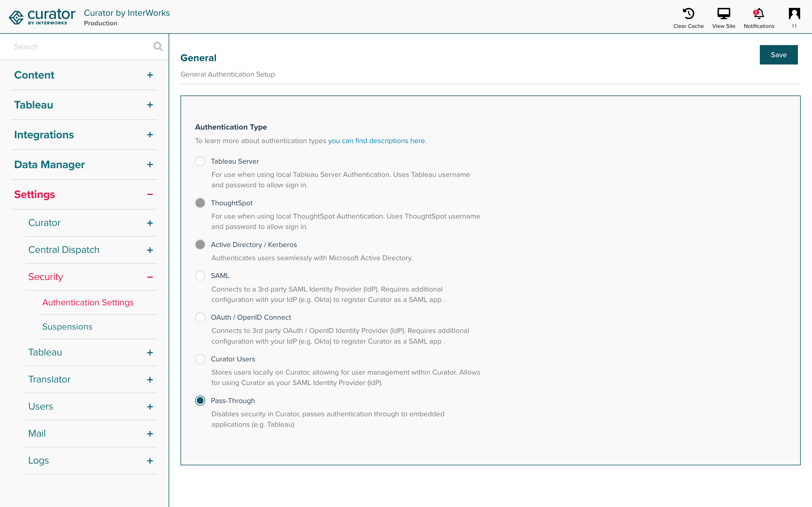Expand Content section plus icon
Image resolution: width=812 pixels, height=507 pixels.
(x=150, y=75)
